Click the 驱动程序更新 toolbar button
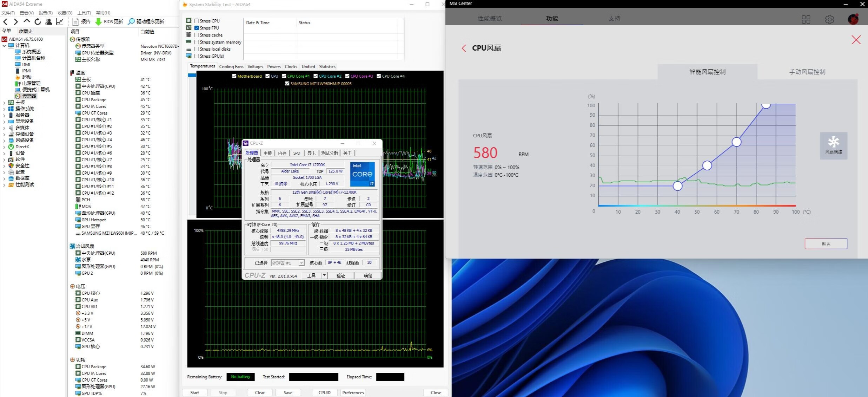 [146, 22]
